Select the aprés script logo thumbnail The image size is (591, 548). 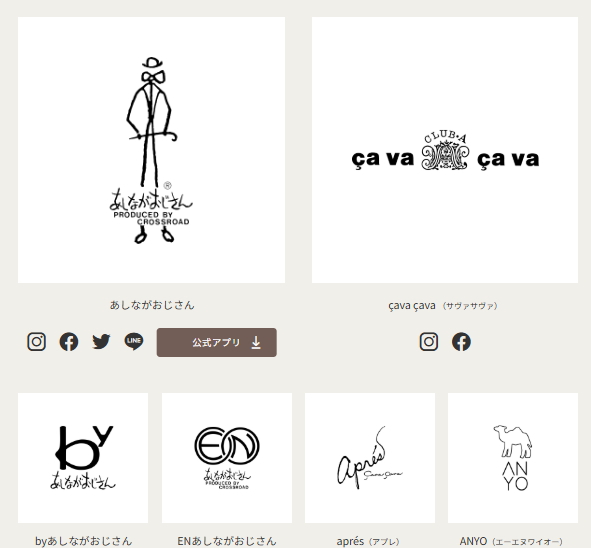pos(370,458)
